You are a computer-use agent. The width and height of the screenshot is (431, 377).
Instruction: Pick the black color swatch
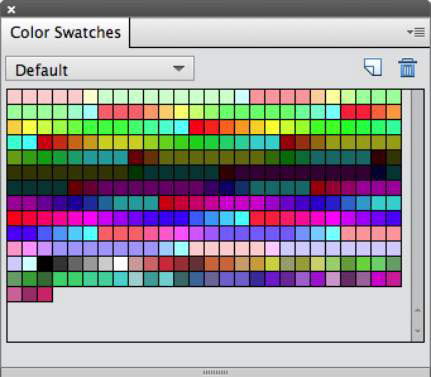[x=45, y=264]
